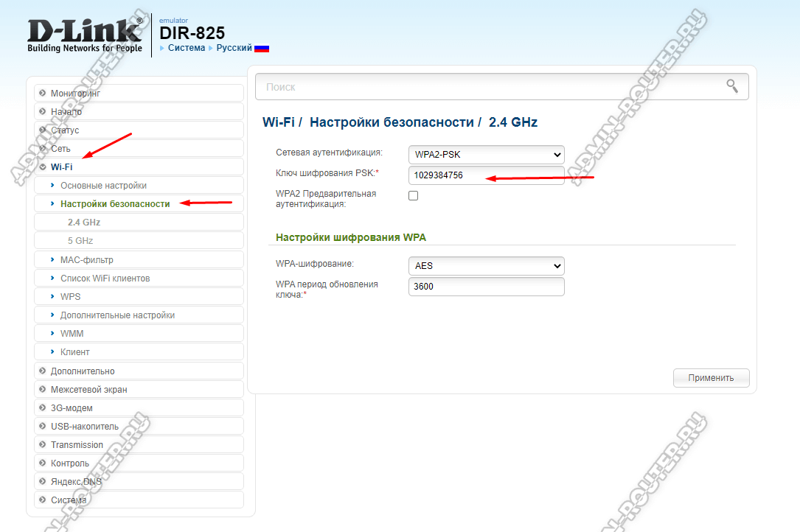The image size is (800, 532).
Task: Select the 5 GHz security settings
Action: tap(80, 241)
